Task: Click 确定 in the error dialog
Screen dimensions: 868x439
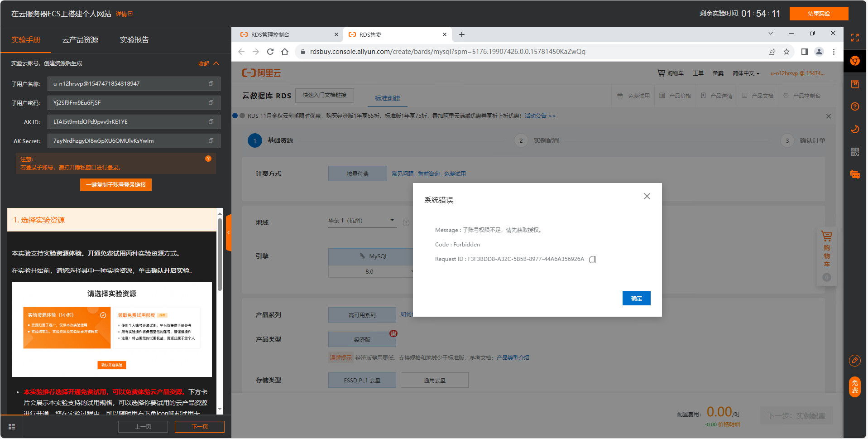Action: pyautogui.click(x=636, y=298)
